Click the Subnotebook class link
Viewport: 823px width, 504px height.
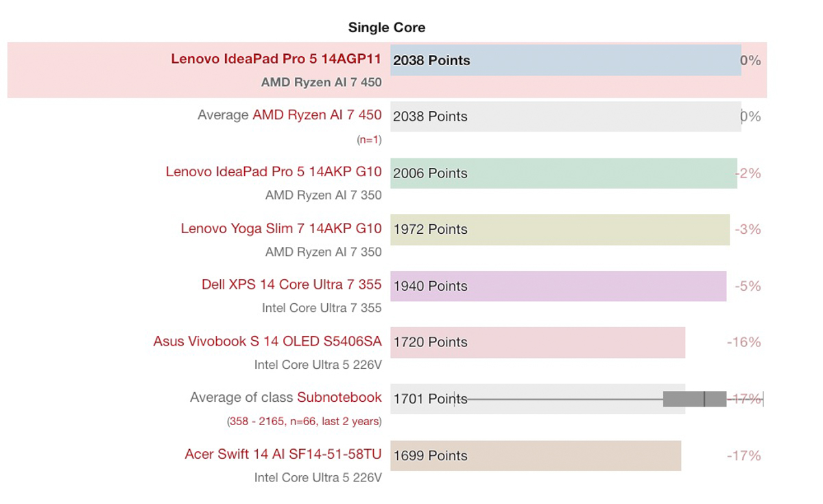[339, 398]
